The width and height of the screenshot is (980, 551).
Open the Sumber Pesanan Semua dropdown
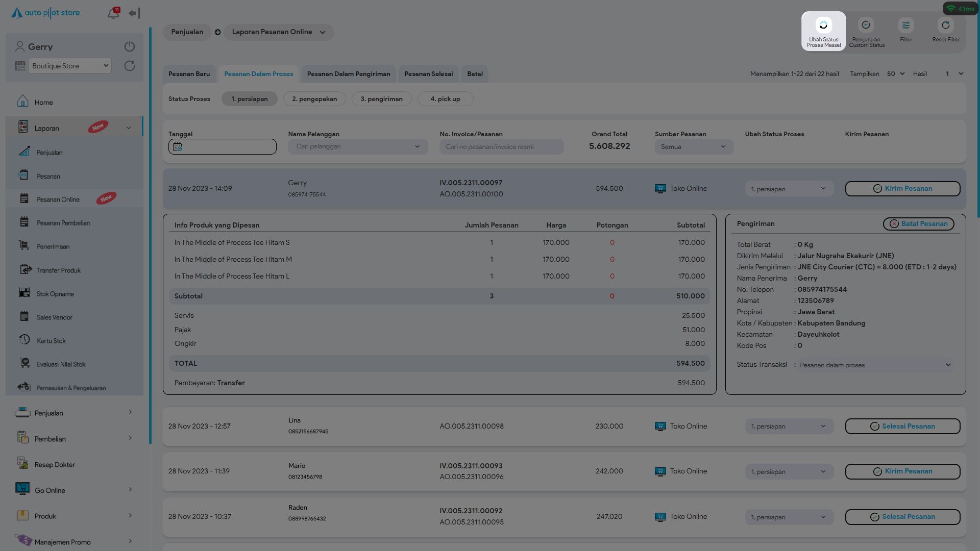click(x=694, y=147)
